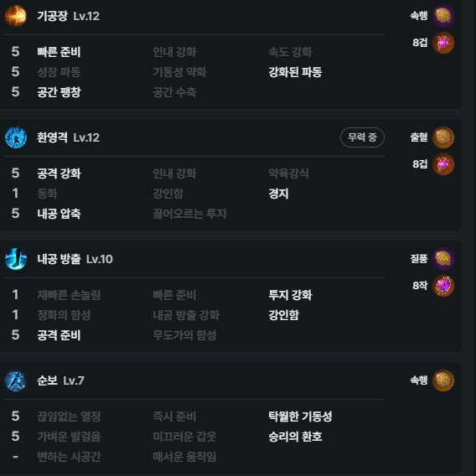Image resolution: width=476 pixels, height=476 pixels.
Task: Click the 순보 skill icon
Action: coord(16,380)
